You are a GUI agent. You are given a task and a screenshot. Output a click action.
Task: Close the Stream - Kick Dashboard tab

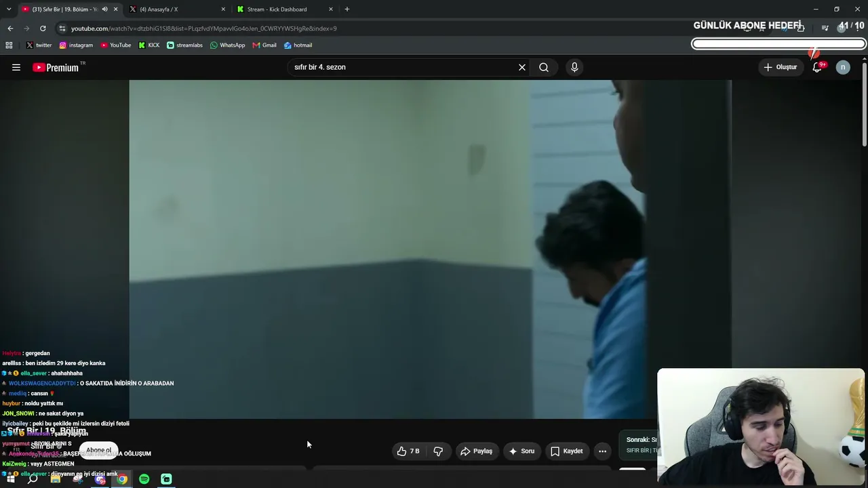coord(331,9)
